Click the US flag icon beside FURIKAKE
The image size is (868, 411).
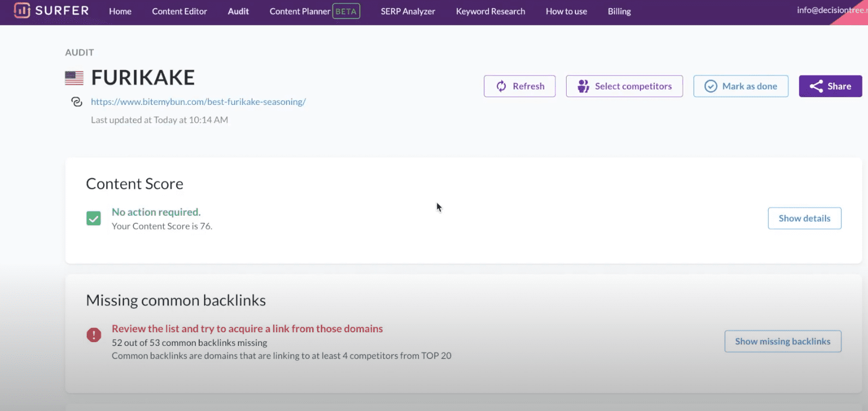pyautogui.click(x=74, y=78)
